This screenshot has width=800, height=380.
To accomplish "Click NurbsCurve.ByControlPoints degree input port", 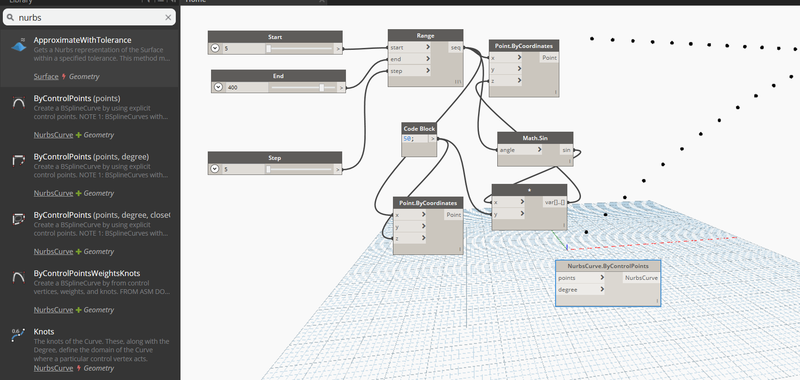I will coord(581,290).
